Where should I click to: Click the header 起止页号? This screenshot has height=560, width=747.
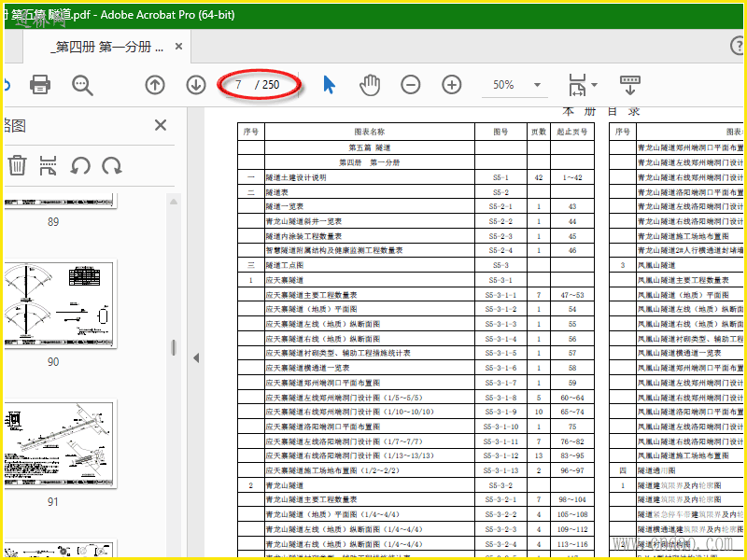point(572,132)
